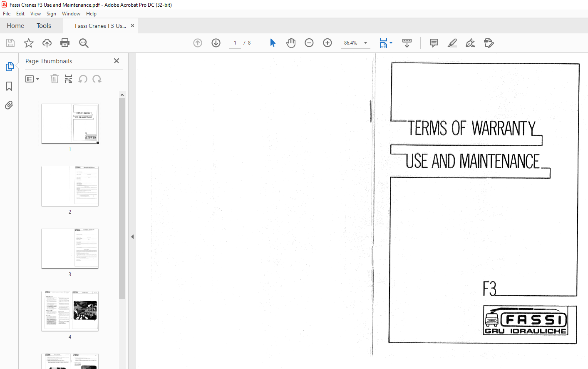Open Page Thumbnails sidebar icon
Screen dimensions: 588x369
pos(9,67)
